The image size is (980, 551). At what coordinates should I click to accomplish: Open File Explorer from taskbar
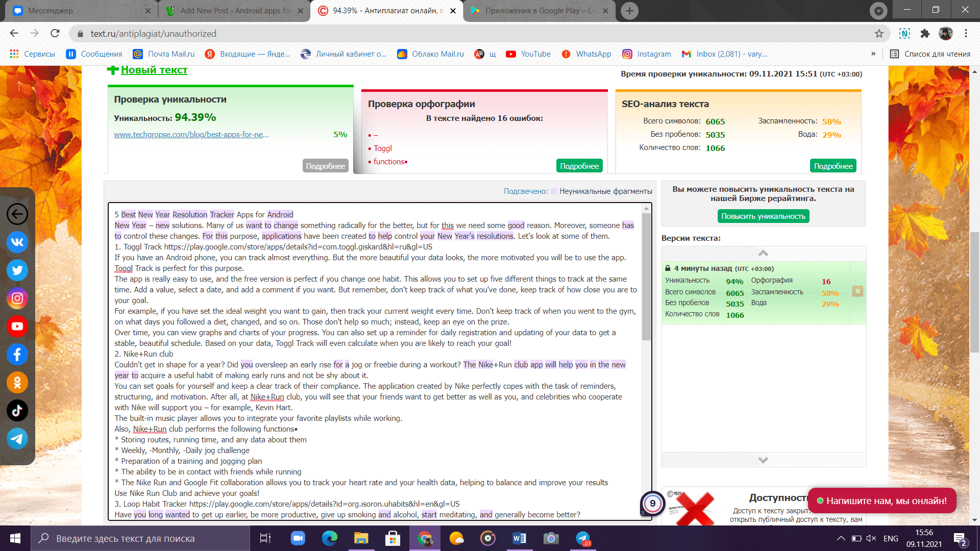tap(361, 538)
